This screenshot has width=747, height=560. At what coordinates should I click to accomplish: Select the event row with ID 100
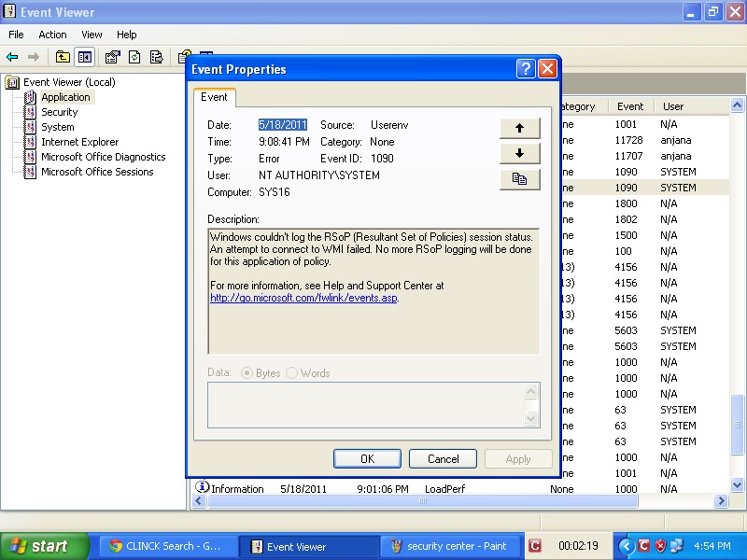645,251
